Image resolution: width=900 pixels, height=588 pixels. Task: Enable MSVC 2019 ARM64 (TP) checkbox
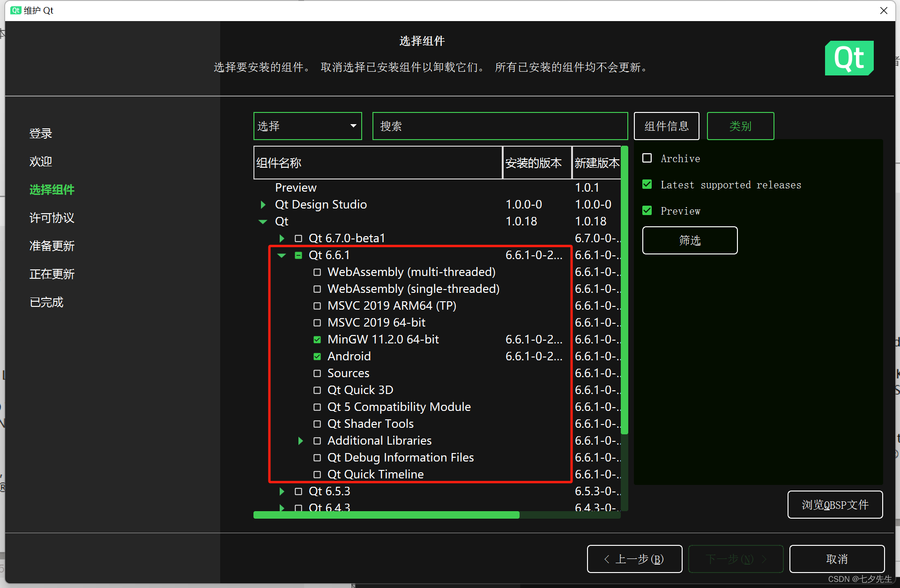tap(317, 306)
